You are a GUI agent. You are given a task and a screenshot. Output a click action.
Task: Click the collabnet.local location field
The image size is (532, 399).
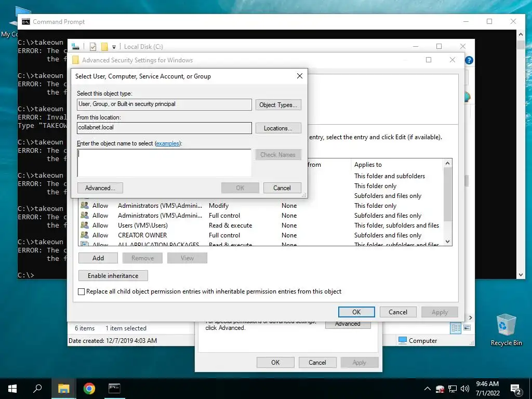pyautogui.click(x=164, y=128)
